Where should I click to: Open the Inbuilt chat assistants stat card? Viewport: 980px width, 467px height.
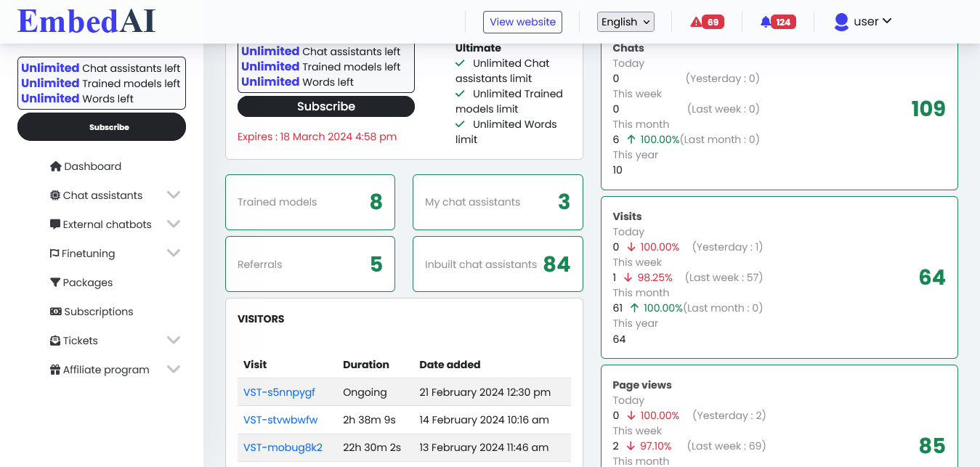(x=498, y=264)
